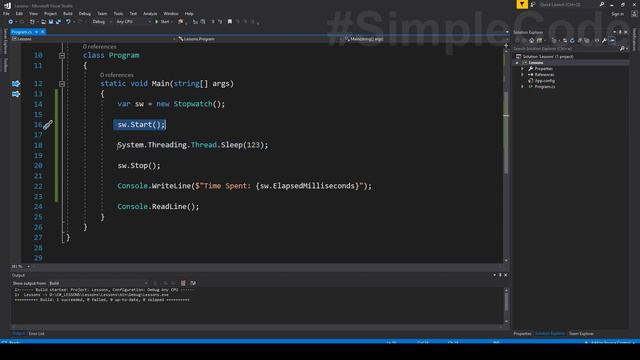Open the Team menu

coord(102,13)
